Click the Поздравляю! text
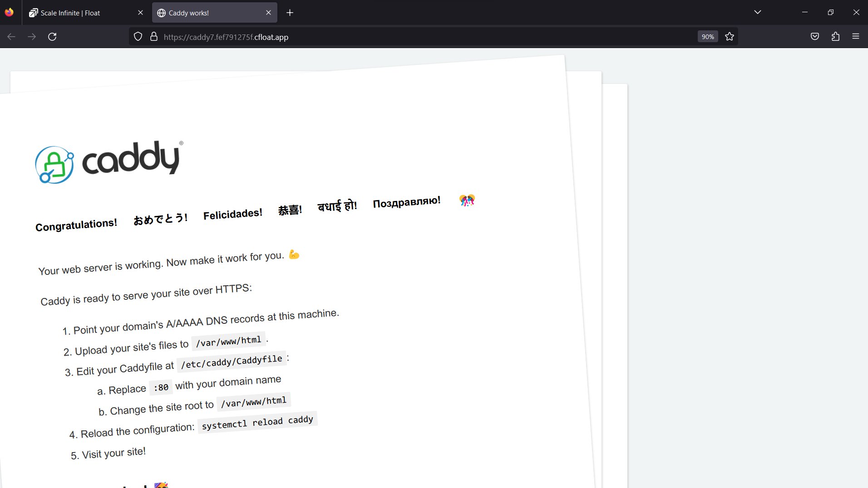868x488 pixels. coord(407,202)
